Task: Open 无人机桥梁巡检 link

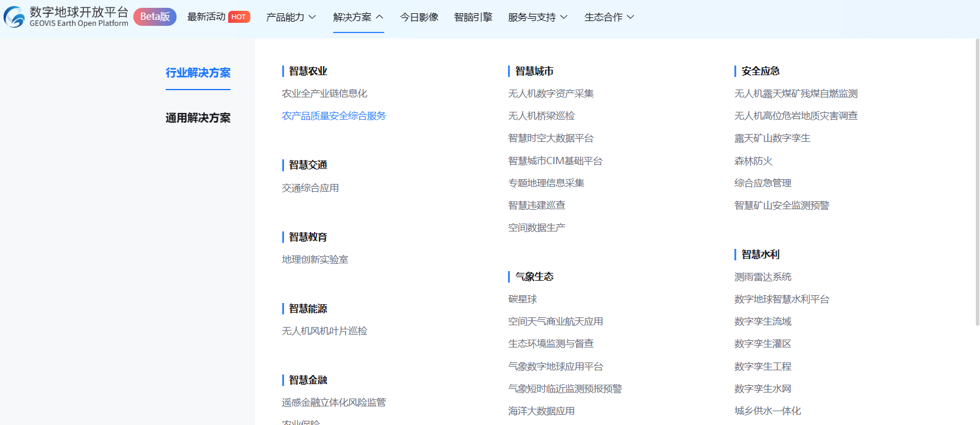Action: 541,116
